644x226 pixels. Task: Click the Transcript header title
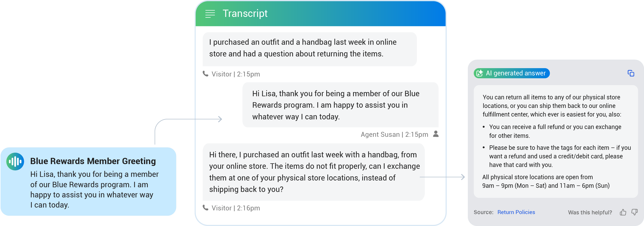pyautogui.click(x=245, y=14)
